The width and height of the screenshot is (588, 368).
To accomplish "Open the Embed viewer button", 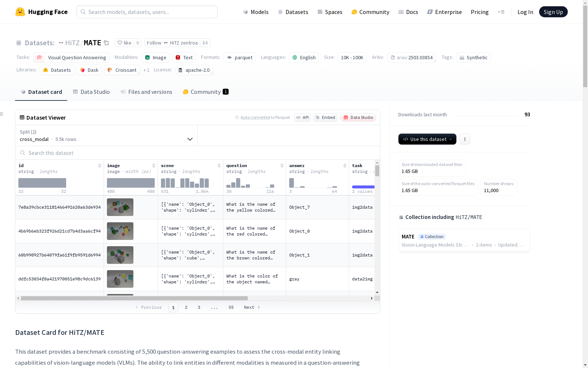I will pyautogui.click(x=325, y=117).
